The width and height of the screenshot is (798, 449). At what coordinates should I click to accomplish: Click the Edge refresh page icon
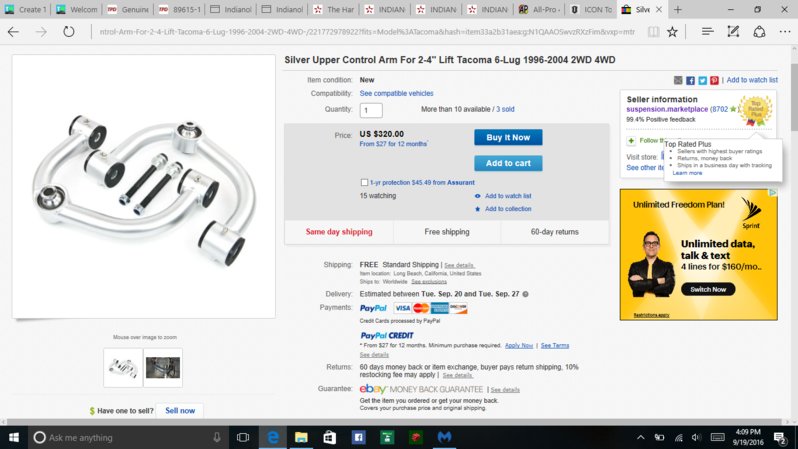coord(69,32)
